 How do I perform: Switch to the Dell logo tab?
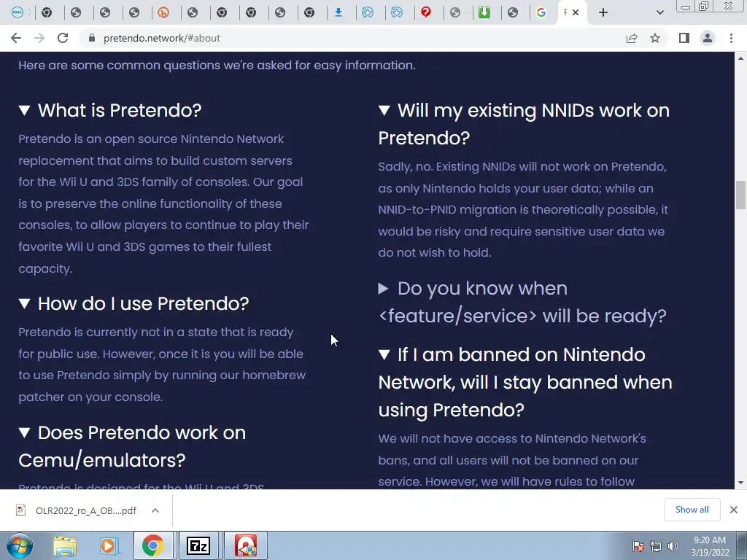[18, 12]
